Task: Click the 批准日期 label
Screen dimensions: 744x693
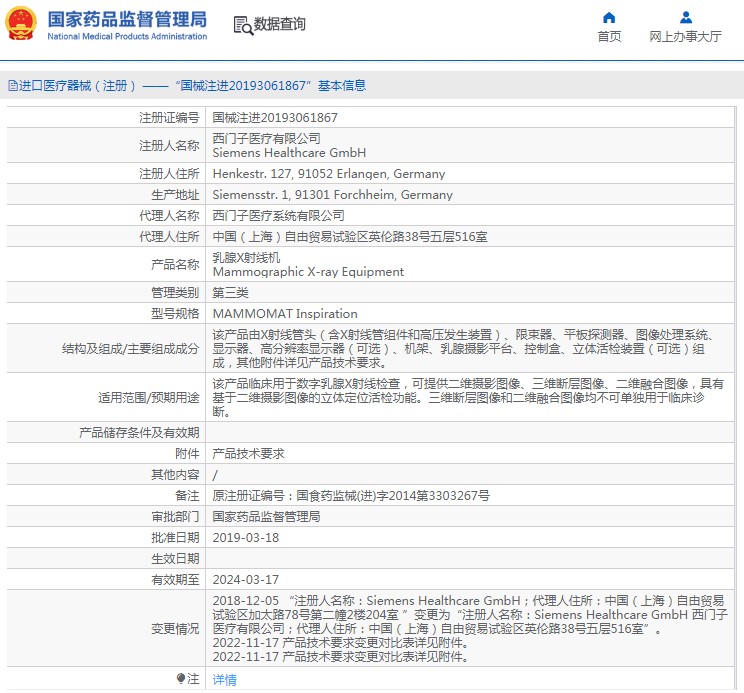Action: pyautogui.click(x=175, y=538)
